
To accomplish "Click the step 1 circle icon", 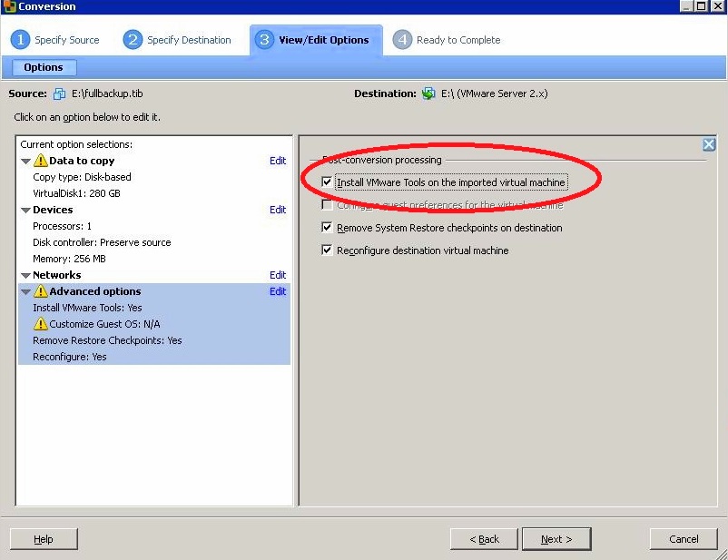I will click(x=21, y=40).
